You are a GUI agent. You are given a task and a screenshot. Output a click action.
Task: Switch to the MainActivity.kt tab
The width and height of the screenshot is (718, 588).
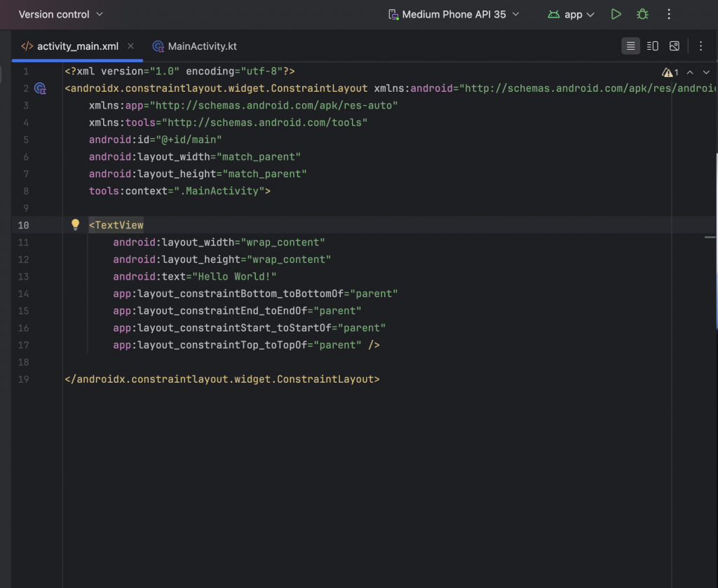click(x=194, y=46)
